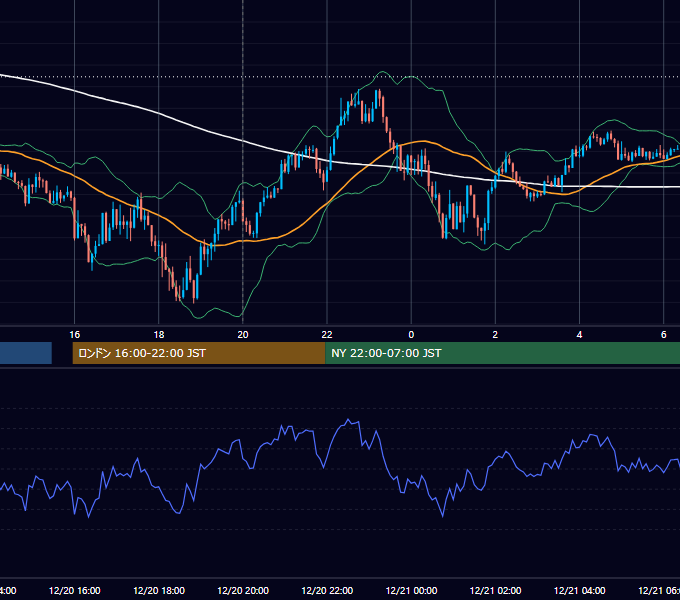Click the "12/20 20:00" date label
This screenshot has width=680, height=600.
pyautogui.click(x=243, y=590)
